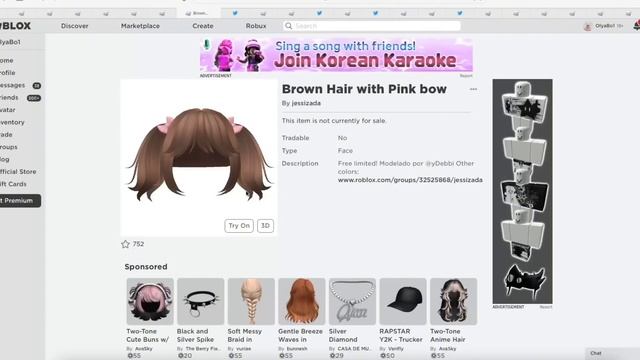
Task: Open the OlyaBo1 avatar icon in header
Action: pos(587,26)
